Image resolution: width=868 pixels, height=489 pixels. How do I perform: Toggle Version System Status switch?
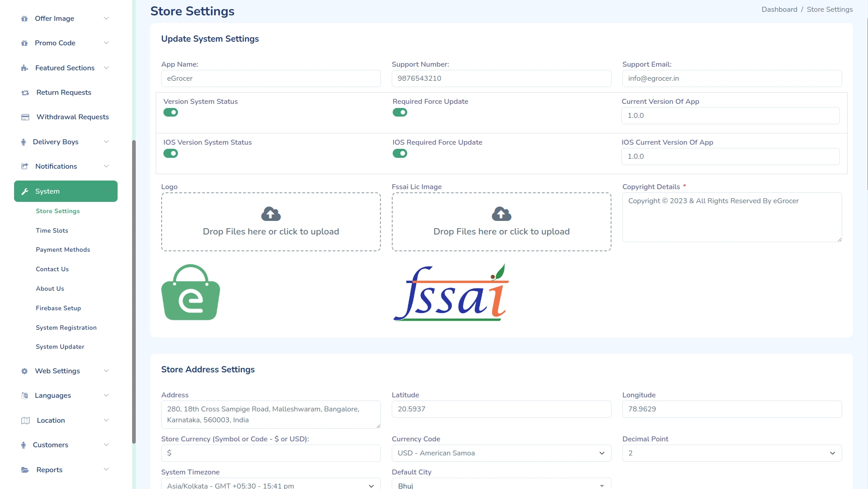tap(171, 112)
